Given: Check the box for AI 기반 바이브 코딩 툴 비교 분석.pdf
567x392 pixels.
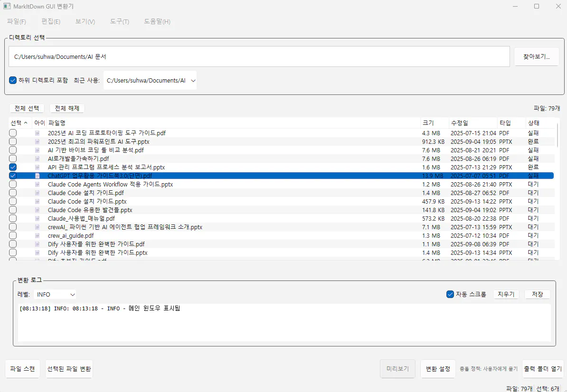Looking at the screenshot, I should coord(13,150).
